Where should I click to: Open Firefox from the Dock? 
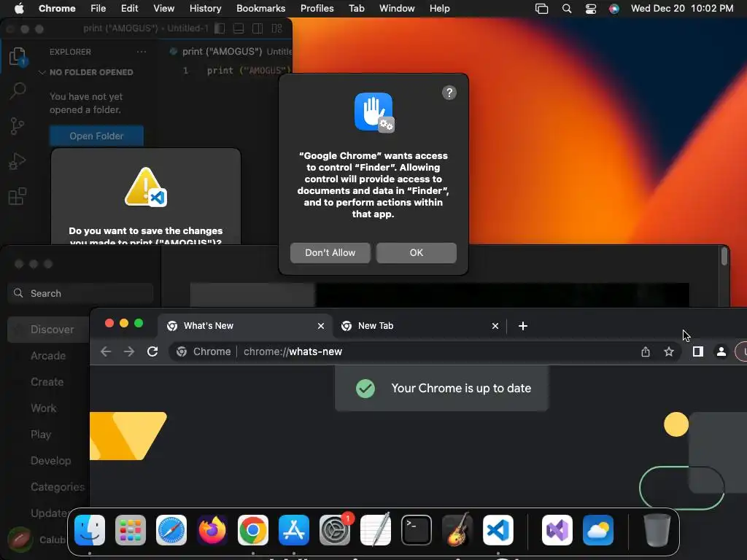tap(212, 530)
